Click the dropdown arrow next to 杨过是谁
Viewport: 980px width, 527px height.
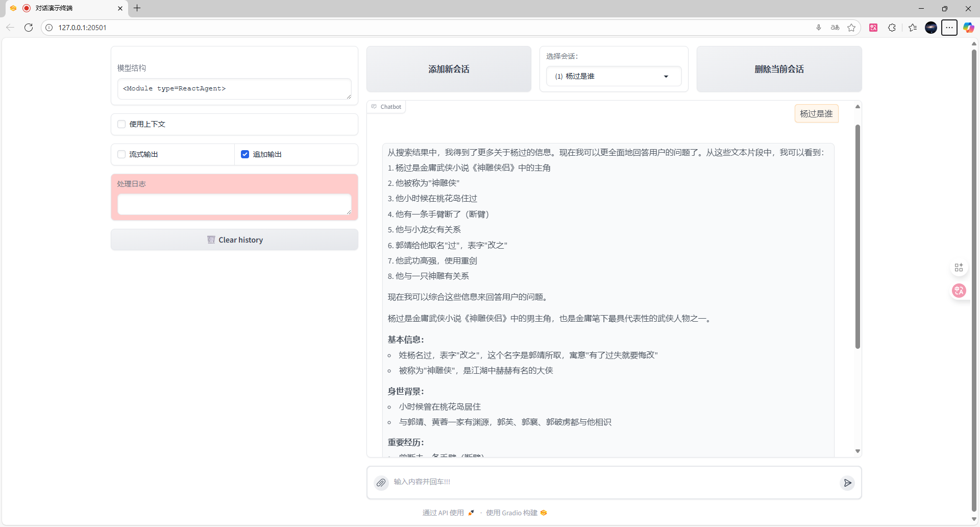[666, 76]
